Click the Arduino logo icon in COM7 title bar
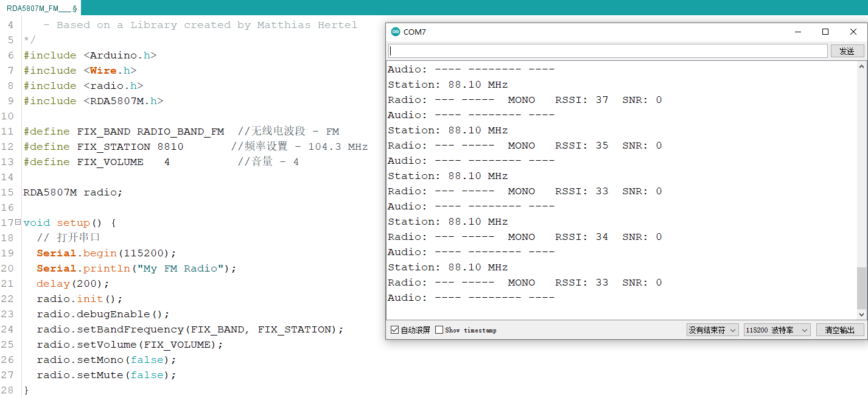868x397 pixels. tap(396, 32)
